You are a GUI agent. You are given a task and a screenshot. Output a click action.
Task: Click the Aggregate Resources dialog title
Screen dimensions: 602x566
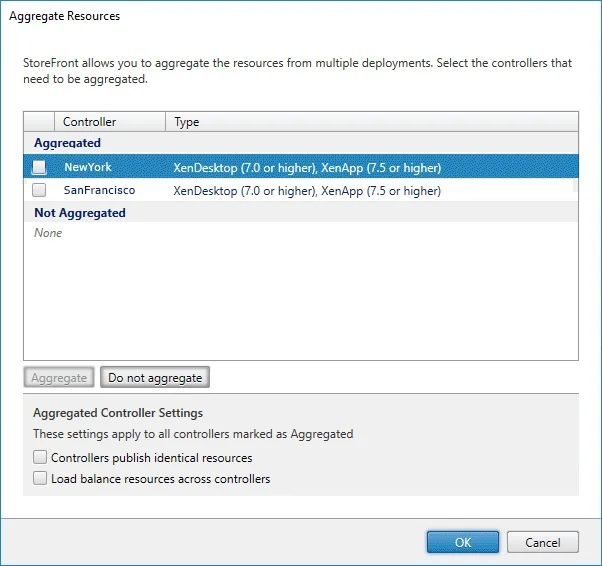[64, 16]
